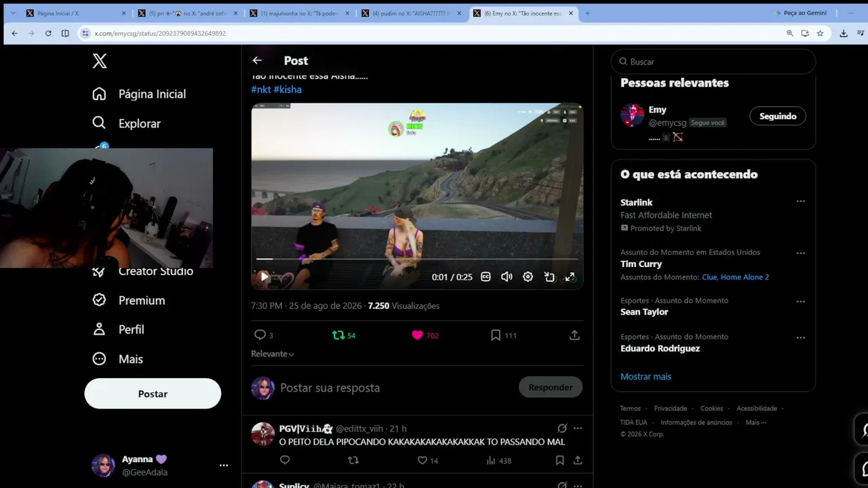The width and height of the screenshot is (868, 488).
Task: Open the #kisha hashtag link
Action: pyautogui.click(x=288, y=89)
